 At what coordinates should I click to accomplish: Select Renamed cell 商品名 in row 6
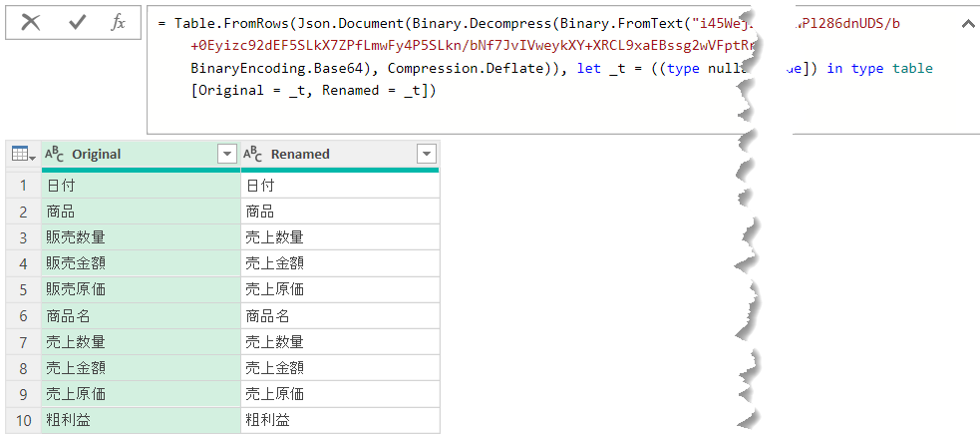click(340, 316)
